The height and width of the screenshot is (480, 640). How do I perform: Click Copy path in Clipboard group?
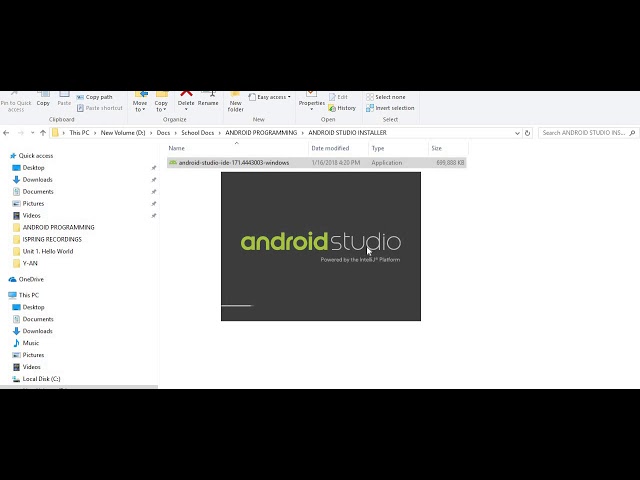click(x=95, y=97)
